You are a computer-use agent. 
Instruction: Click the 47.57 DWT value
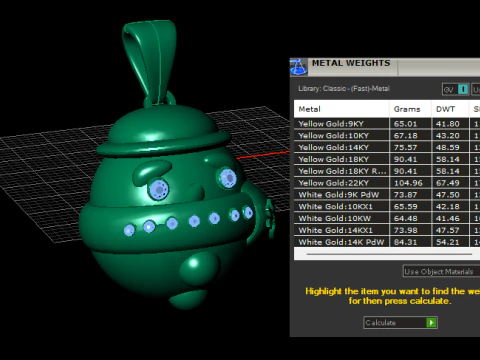pyautogui.click(x=448, y=230)
